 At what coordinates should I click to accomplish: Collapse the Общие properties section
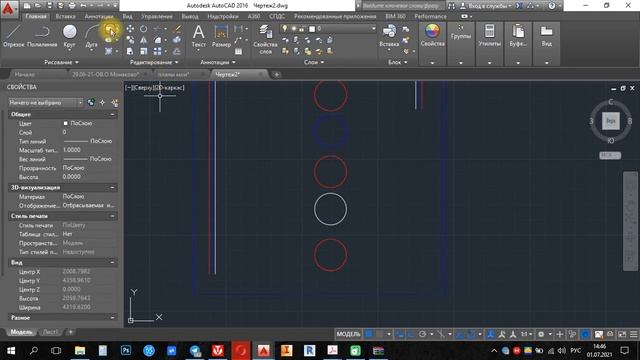point(112,114)
